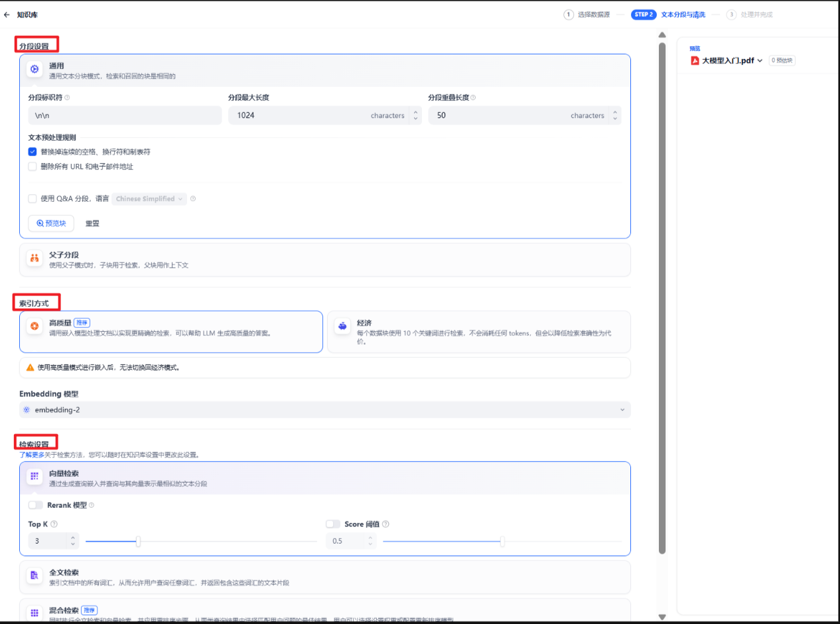Click the 重置 button
This screenshot has width=840, height=624.
[92, 223]
